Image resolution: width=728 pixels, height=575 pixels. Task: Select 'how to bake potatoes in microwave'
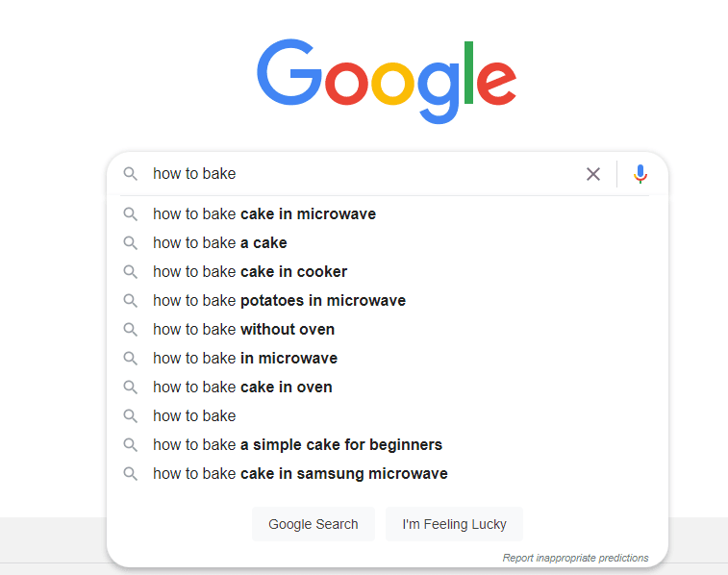pos(388,300)
